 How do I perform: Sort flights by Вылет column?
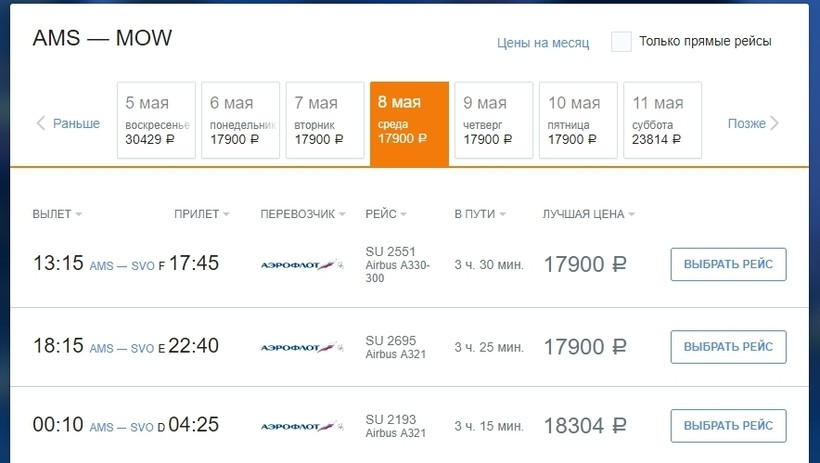point(57,214)
